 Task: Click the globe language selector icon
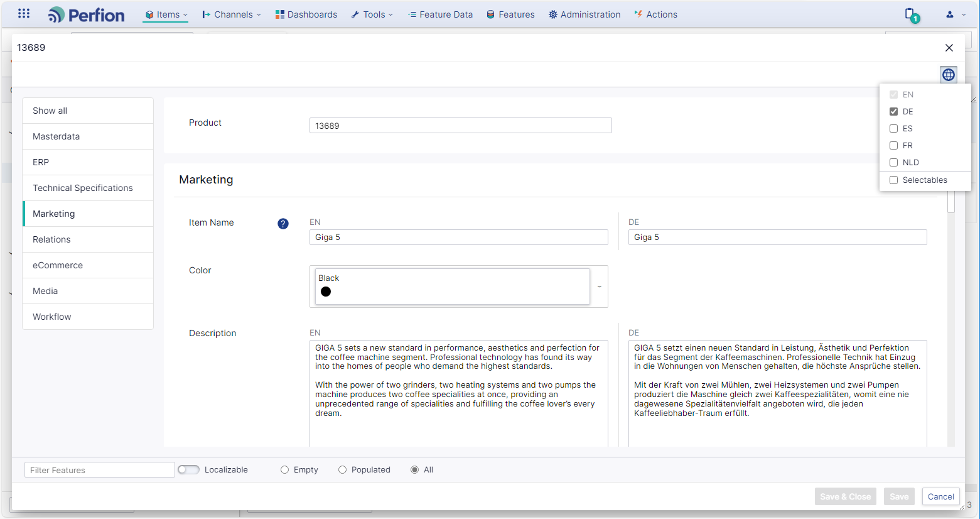949,75
